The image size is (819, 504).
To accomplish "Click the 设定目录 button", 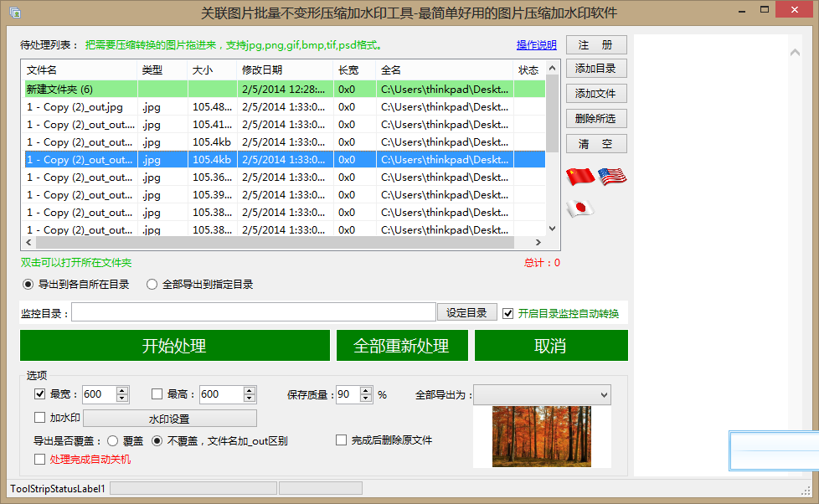I will coord(467,312).
